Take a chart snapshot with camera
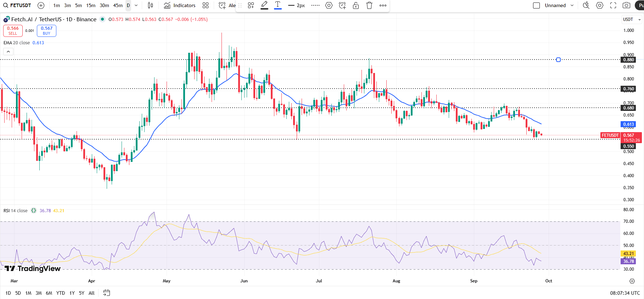644x299 pixels. click(627, 5)
